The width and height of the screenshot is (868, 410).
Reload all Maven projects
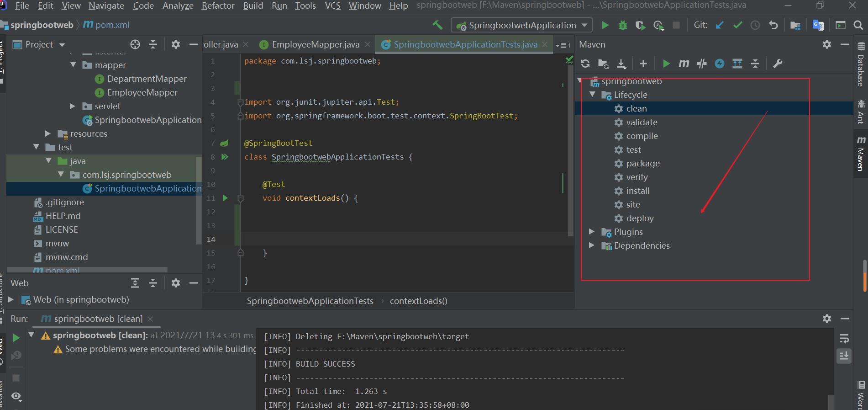[x=585, y=64]
